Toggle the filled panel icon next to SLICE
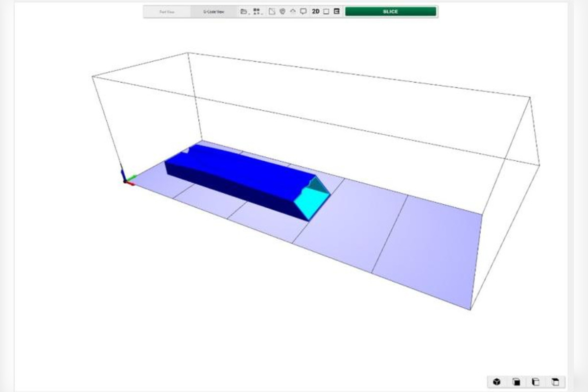588x392 pixels. [337, 11]
